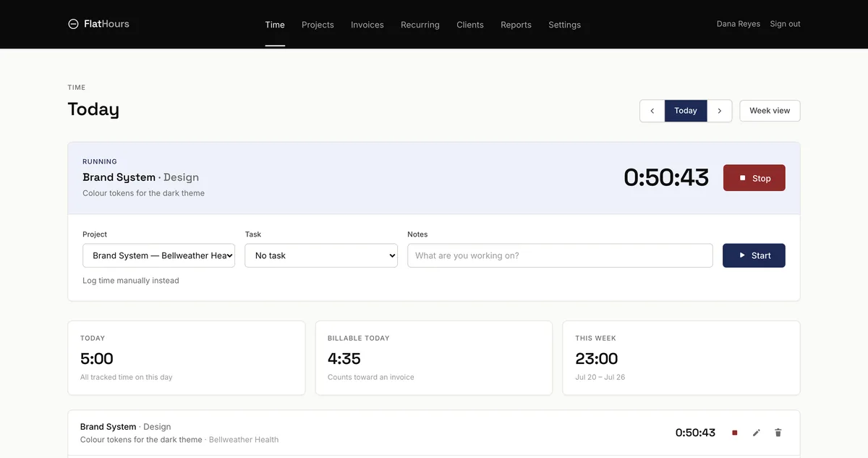Go to the Clients tab
Screen dimensions: 868x458
coord(470,25)
